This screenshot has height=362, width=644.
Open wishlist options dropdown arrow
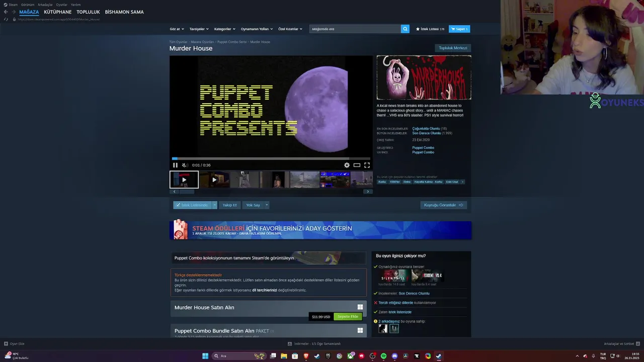215,205
